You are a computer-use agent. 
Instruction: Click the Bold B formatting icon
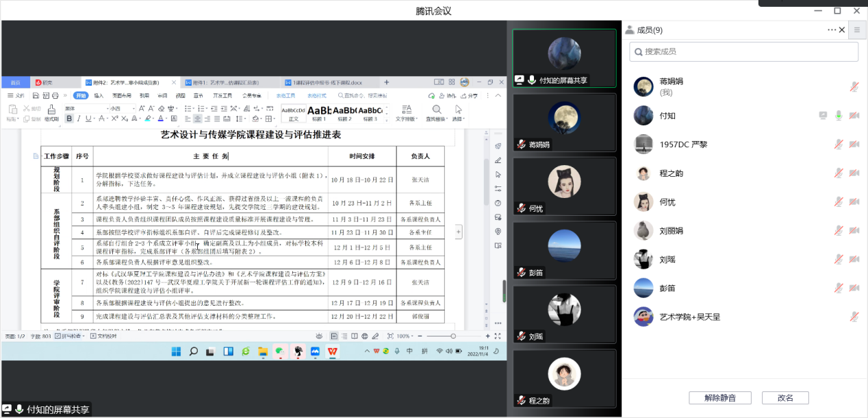pos(69,119)
